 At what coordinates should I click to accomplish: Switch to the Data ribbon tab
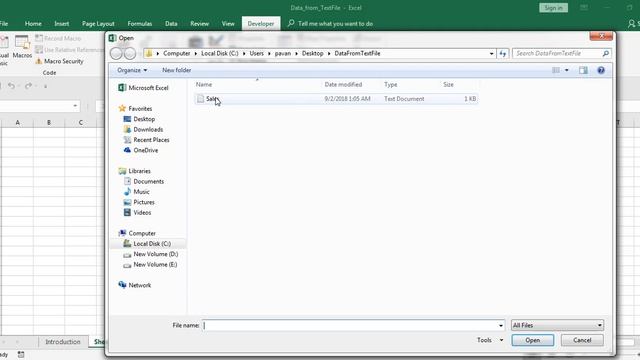(x=171, y=24)
